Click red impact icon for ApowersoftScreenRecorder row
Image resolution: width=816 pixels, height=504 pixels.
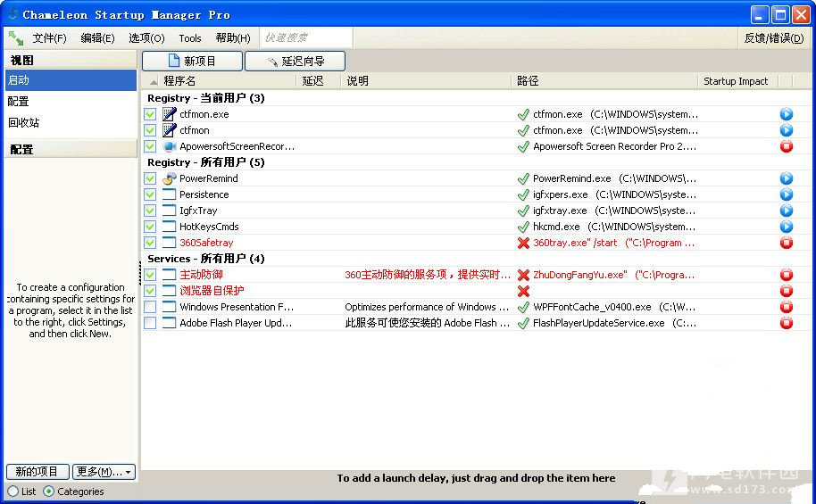(786, 146)
